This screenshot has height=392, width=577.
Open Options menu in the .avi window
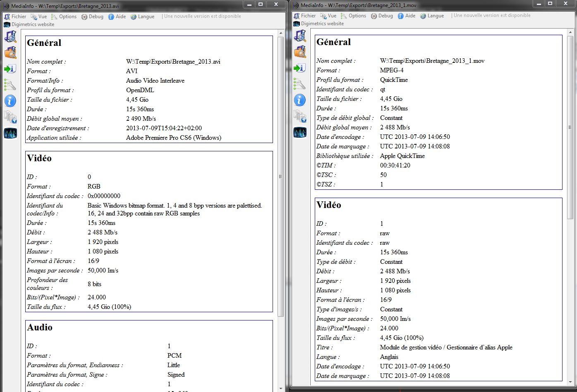pyautogui.click(x=64, y=17)
